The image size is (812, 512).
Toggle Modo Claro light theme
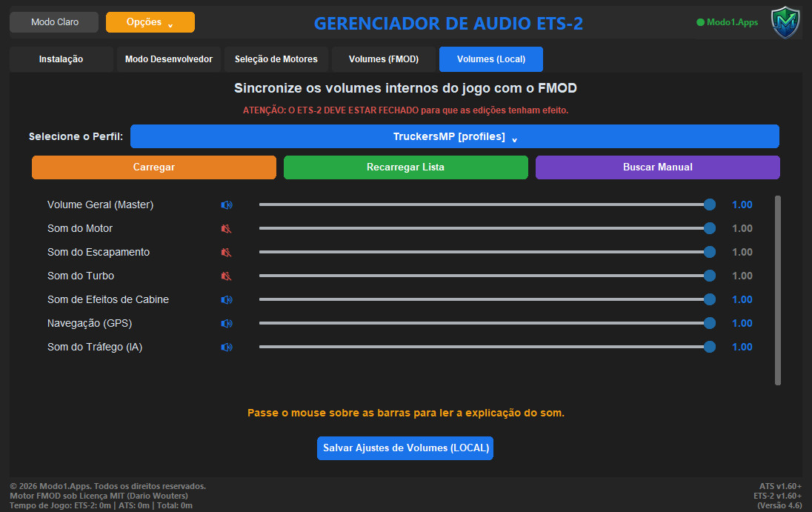54,22
